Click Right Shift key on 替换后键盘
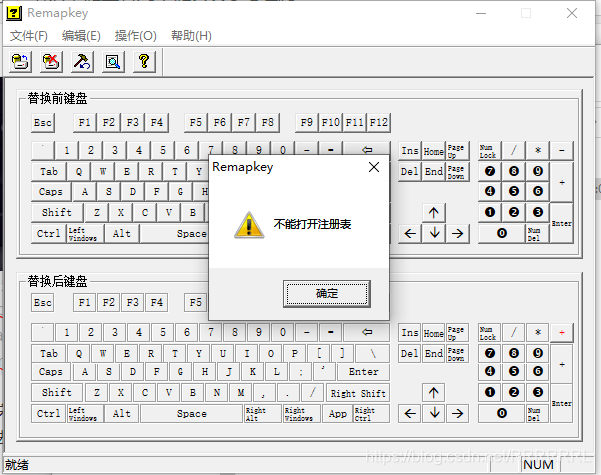601x475 pixels. click(358, 393)
